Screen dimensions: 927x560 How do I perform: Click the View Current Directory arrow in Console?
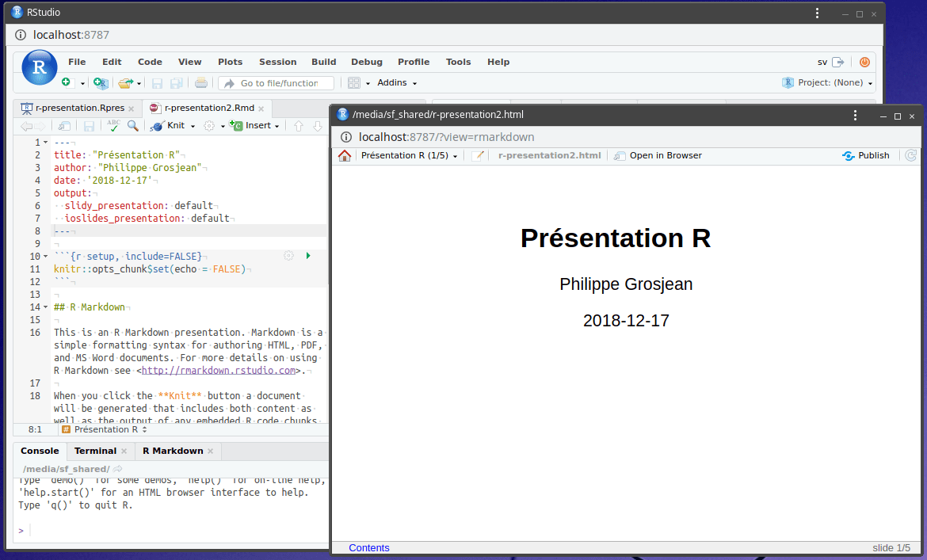click(117, 469)
